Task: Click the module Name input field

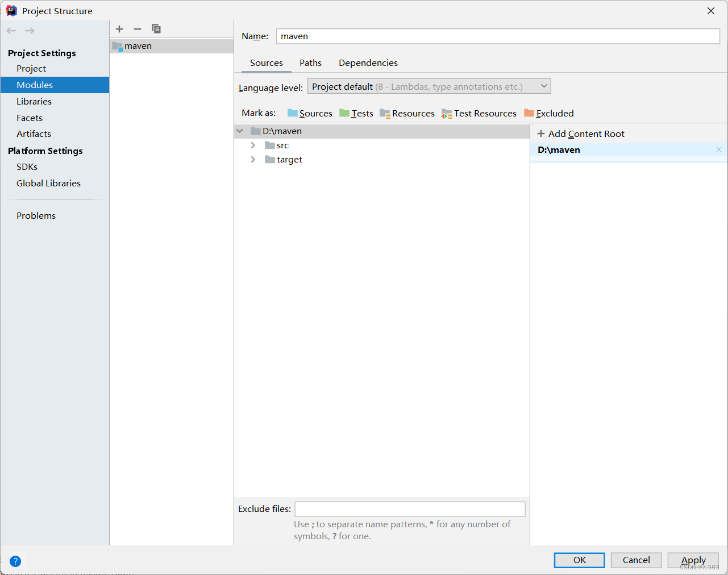Action: click(x=498, y=36)
